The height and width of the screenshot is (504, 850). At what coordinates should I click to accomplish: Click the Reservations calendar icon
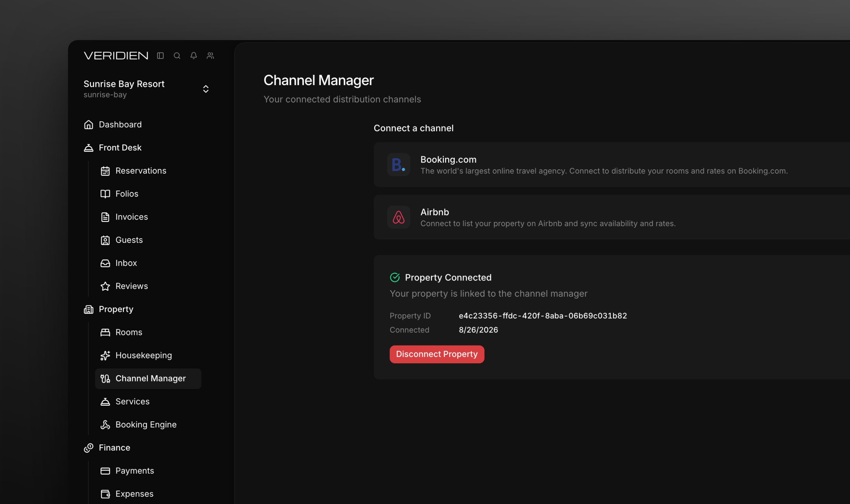105,171
